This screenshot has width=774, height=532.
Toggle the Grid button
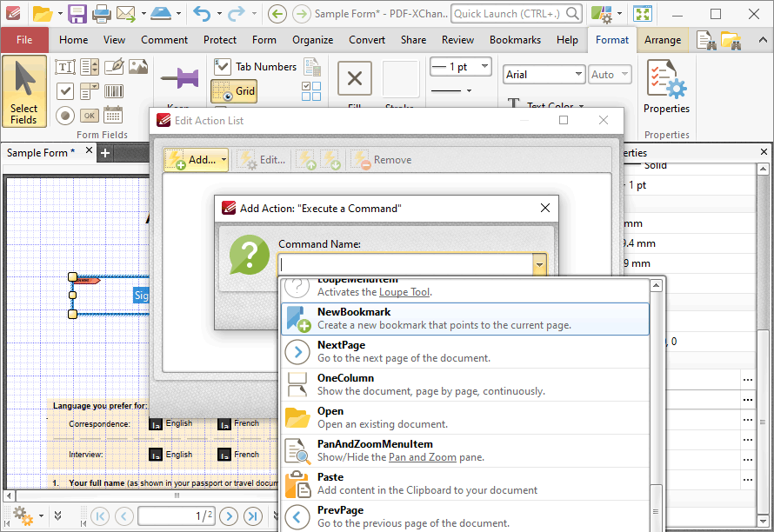[234, 91]
